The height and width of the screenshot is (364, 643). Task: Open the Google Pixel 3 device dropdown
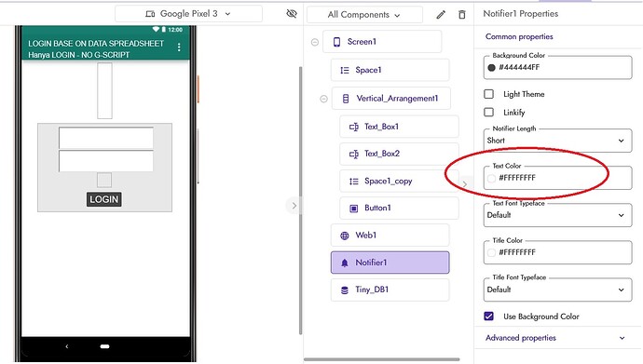[188, 14]
